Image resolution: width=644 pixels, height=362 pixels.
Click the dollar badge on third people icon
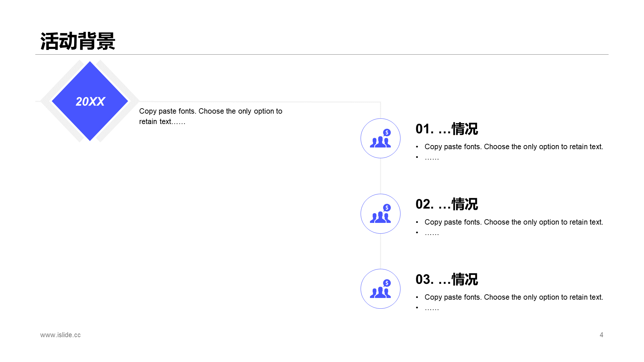pos(387,283)
